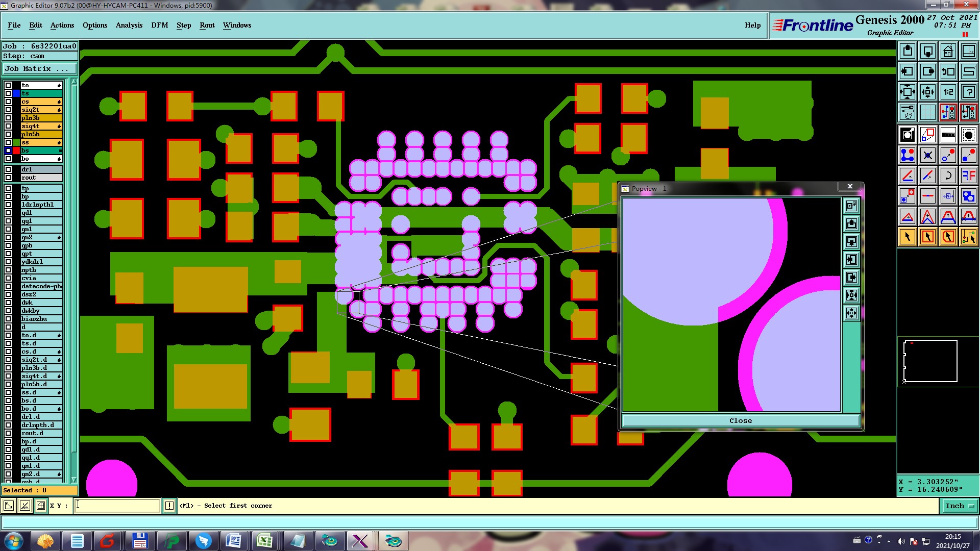
Task: Click the pan left arrow icon
Action: pos(908,71)
